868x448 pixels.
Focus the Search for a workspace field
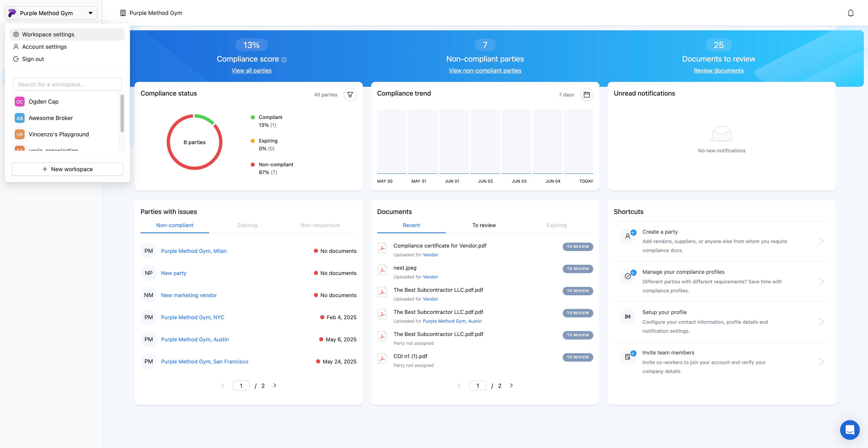point(67,84)
